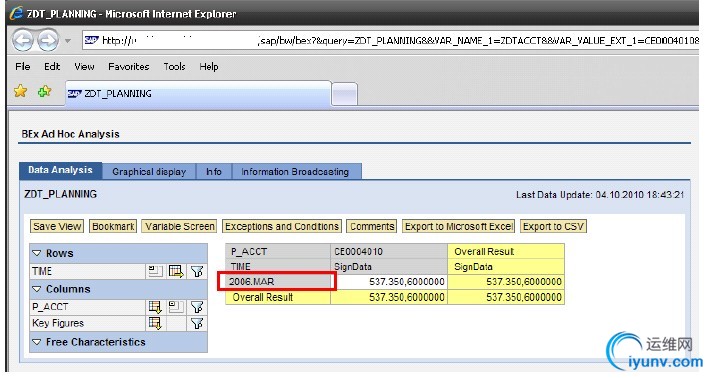Screen dimensions: 709x378
Task: Switch to Graphical display tab
Action: (x=149, y=172)
